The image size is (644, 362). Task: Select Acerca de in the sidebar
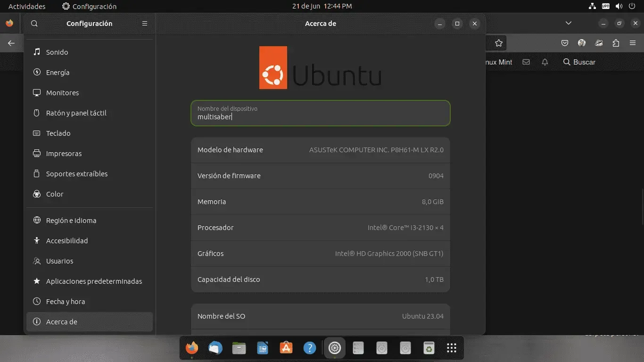pos(90,322)
